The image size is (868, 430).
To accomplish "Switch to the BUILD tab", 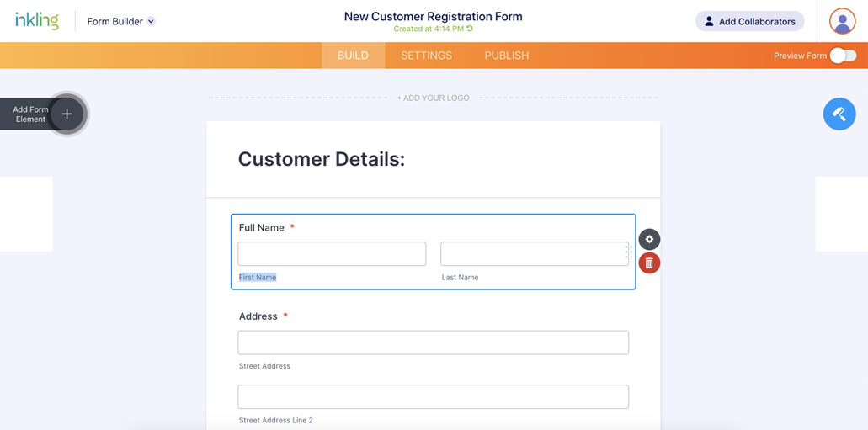I will pyautogui.click(x=353, y=56).
